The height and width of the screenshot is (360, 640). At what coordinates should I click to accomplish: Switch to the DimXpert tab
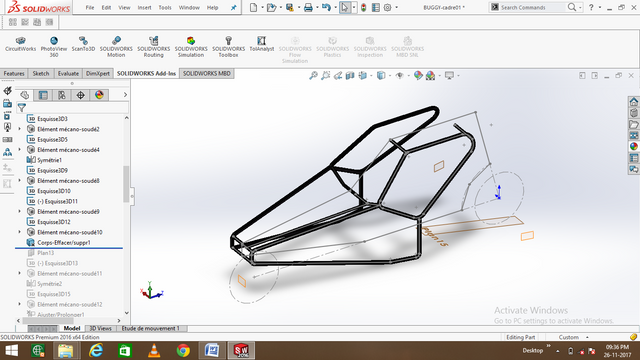coord(98,73)
